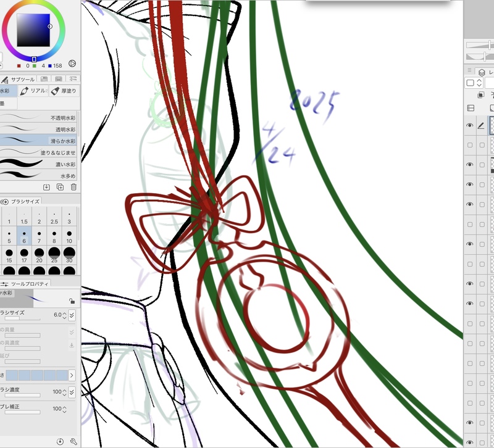494x448 pixels.
Task: Pick brush size preset 30
Action: [x=69, y=255]
